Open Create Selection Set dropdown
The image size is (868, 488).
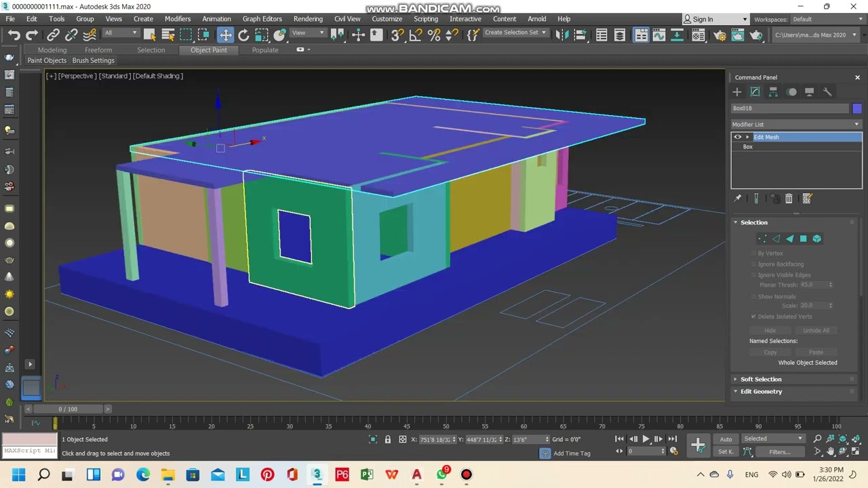515,33
